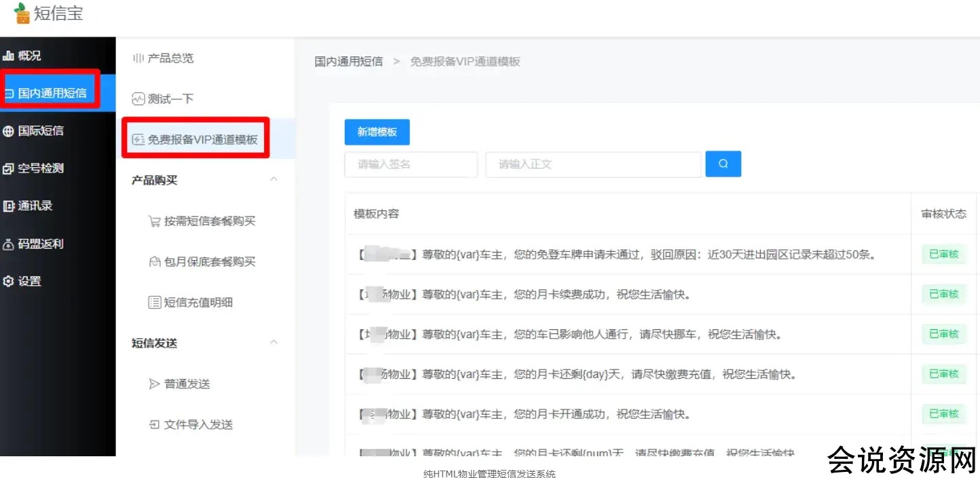Image resolution: width=980 pixels, height=478 pixels.
Task: Select the 国际短信 sidebar icon
Action: point(39,130)
